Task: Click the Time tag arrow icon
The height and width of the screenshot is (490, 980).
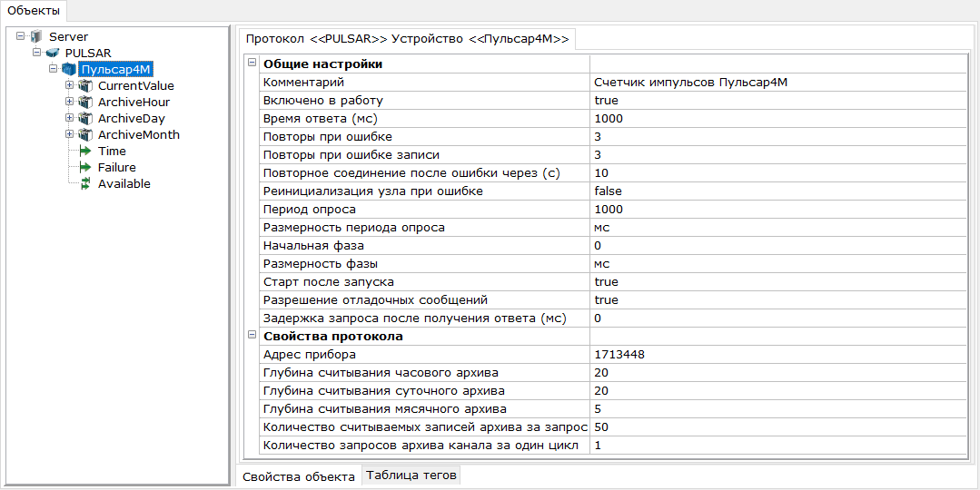Action: (85, 151)
